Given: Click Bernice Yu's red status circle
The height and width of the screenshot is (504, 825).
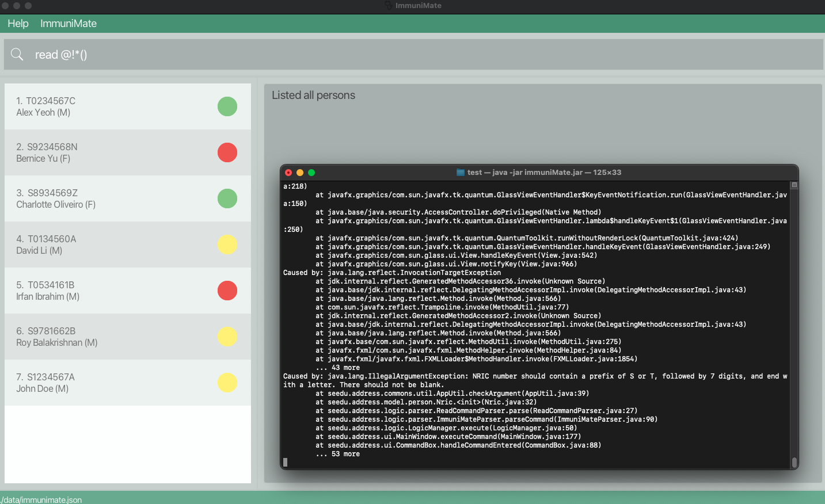Looking at the screenshot, I should tap(227, 152).
